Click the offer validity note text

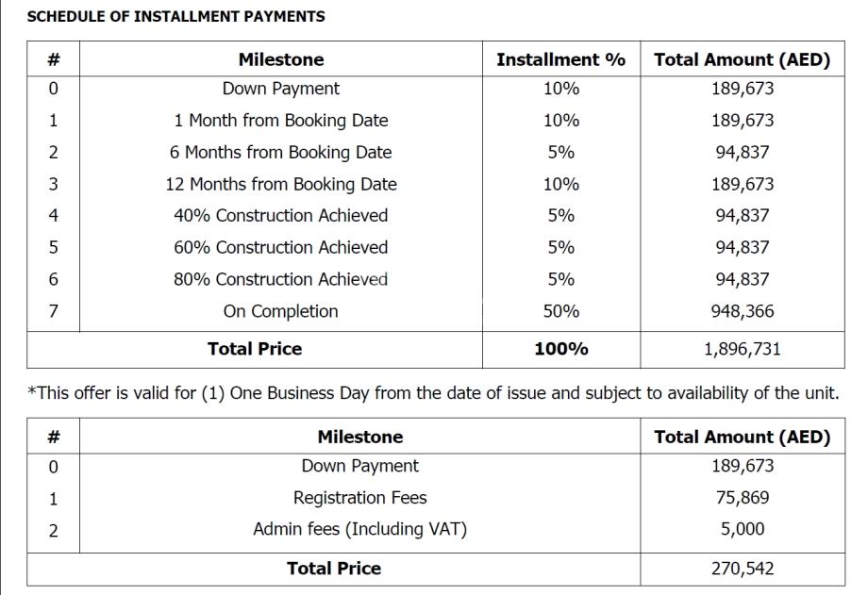(433, 393)
